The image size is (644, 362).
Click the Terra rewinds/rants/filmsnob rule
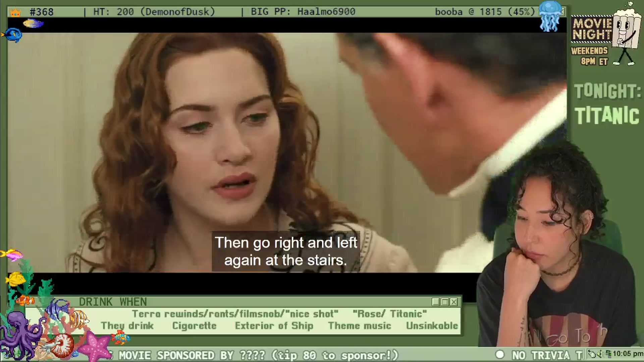[x=235, y=314]
